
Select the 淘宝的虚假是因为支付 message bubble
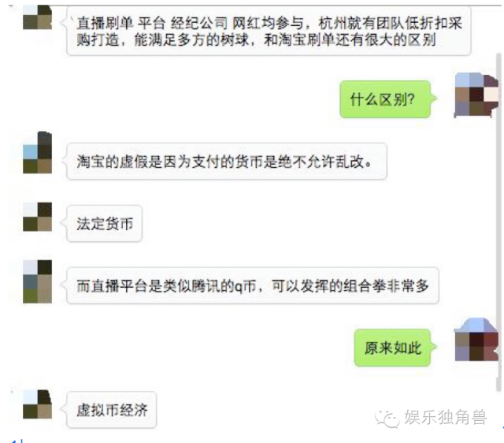pyautogui.click(x=227, y=161)
